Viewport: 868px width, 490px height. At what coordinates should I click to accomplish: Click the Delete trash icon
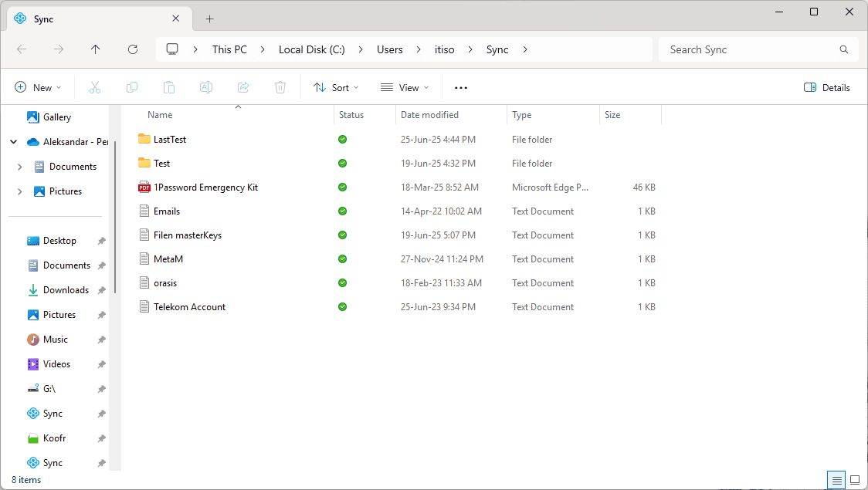(280, 87)
